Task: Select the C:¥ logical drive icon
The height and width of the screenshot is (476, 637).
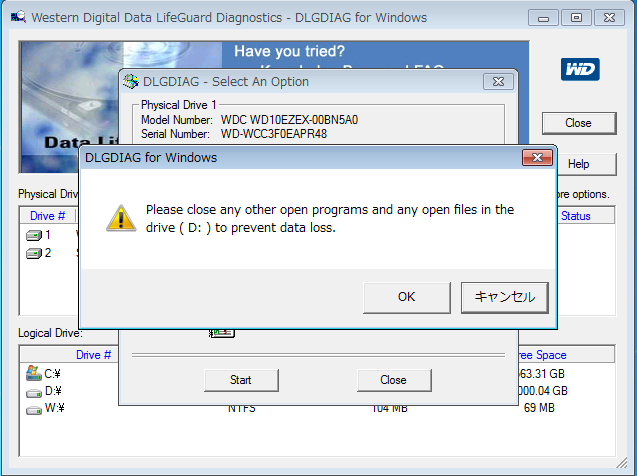Action: [x=33, y=373]
